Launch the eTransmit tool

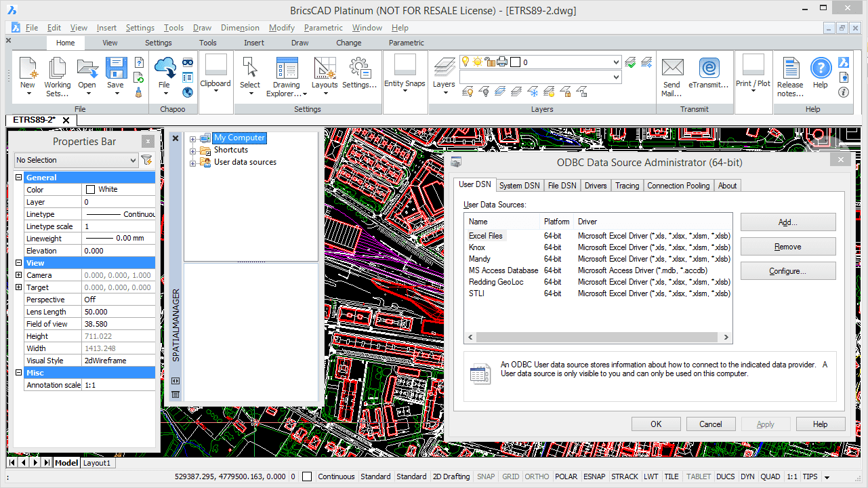point(708,68)
